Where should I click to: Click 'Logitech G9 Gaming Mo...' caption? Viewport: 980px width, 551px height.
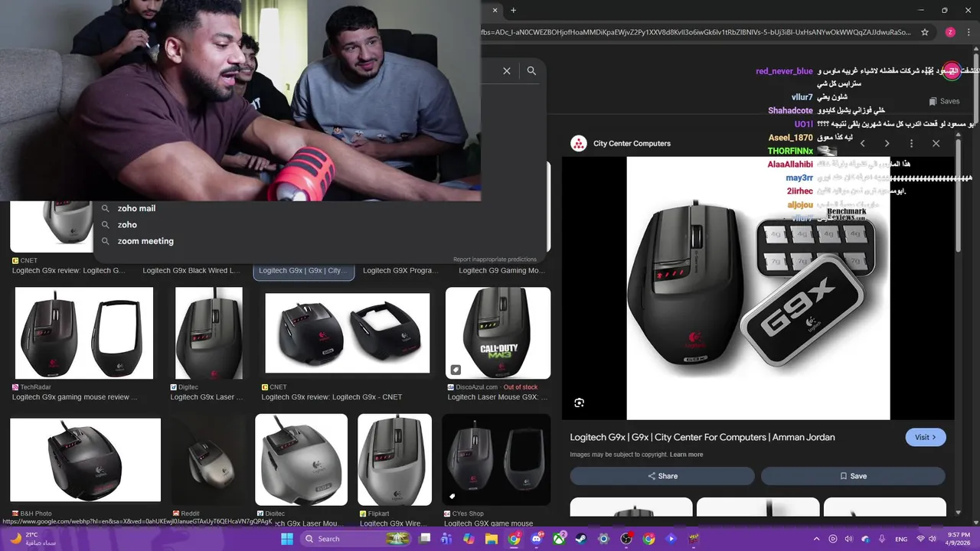point(501,271)
